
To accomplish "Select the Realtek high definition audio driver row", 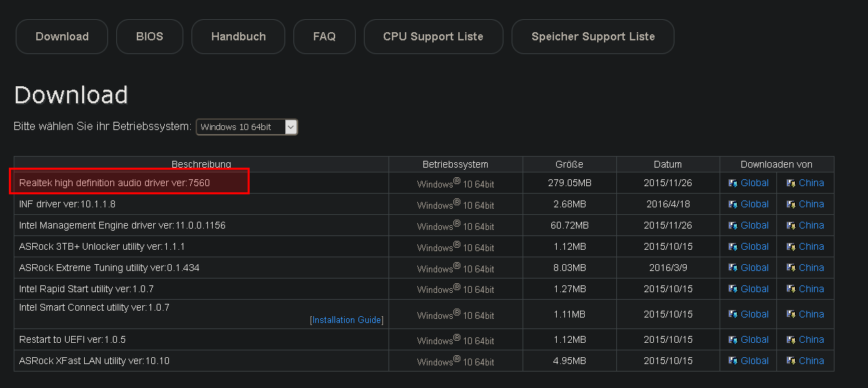I will coord(115,183).
